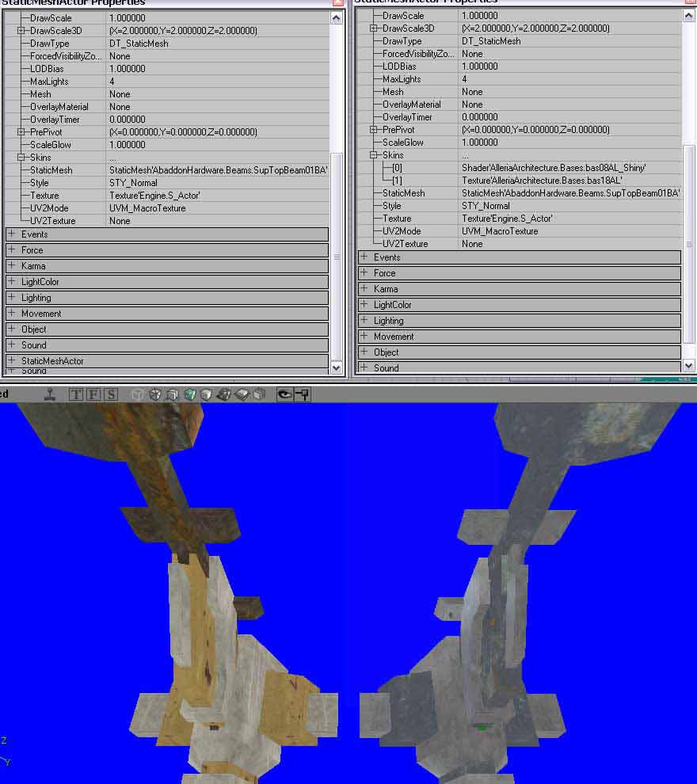Click Object category header in right window

point(520,352)
